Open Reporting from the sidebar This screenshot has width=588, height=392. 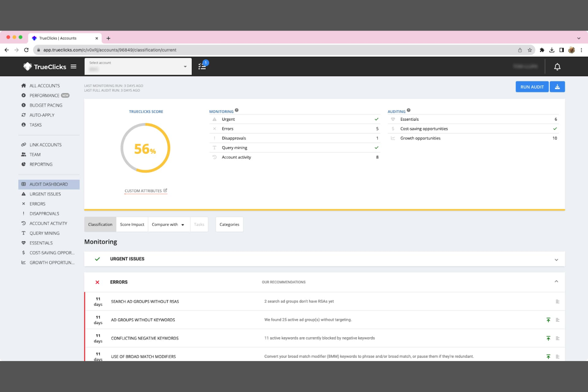click(41, 164)
